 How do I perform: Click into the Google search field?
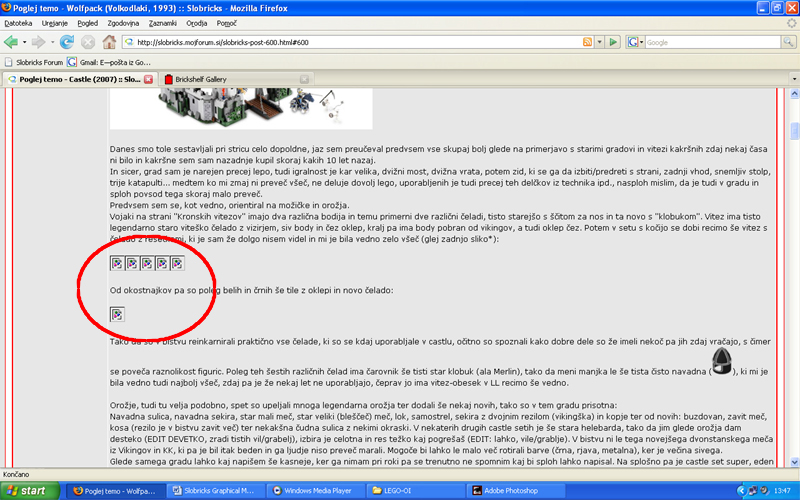[x=712, y=42]
